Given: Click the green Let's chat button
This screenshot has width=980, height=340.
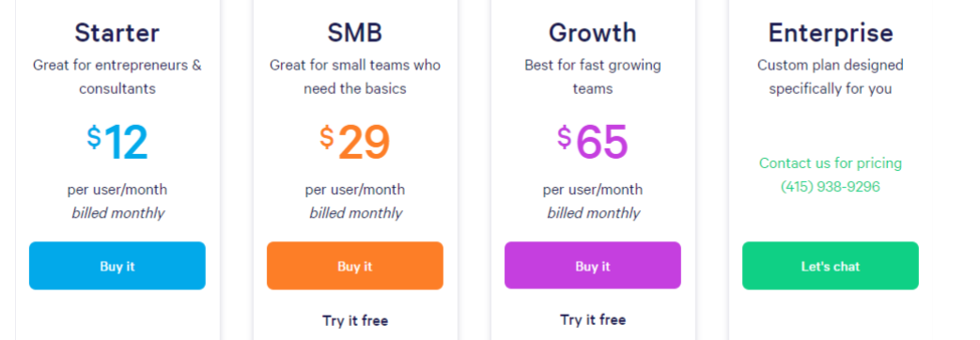Looking at the screenshot, I should point(831,266).
